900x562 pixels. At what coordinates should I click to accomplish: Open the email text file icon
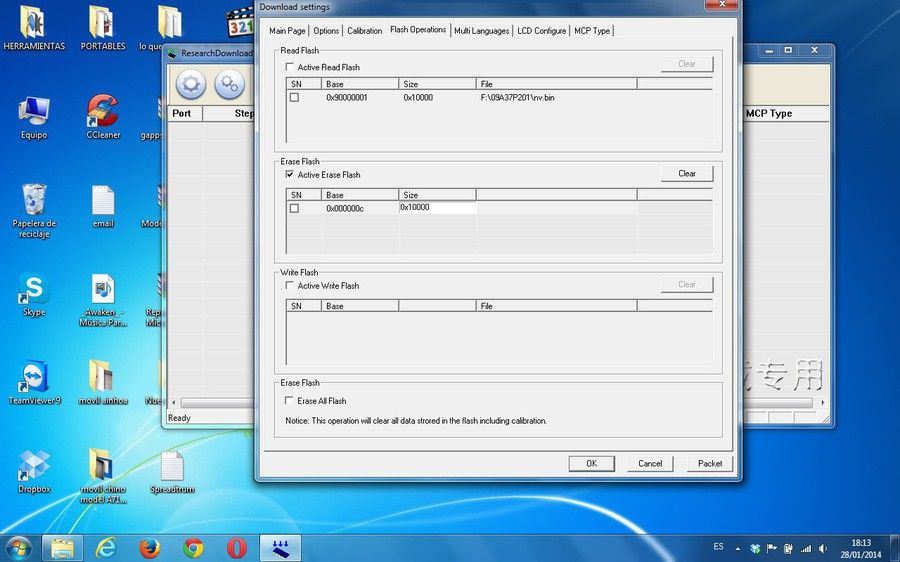(x=103, y=207)
